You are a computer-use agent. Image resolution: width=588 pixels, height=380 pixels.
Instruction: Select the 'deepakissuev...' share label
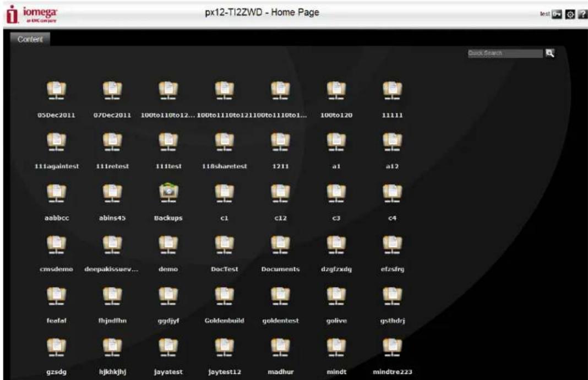click(x=111, y=269)
